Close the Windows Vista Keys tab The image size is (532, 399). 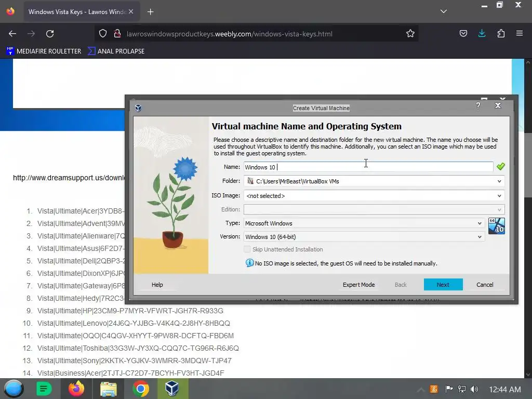click(131, 11)
